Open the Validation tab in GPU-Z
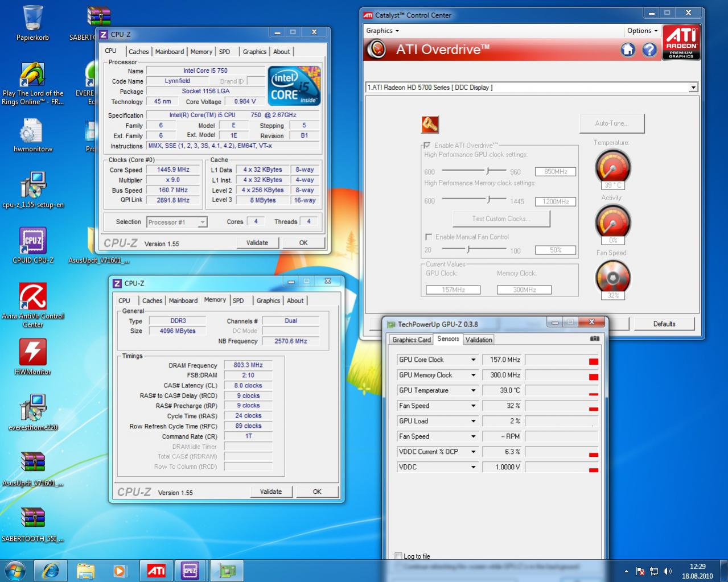This screenshot has width=728, height=582. (x=479, y=340)
